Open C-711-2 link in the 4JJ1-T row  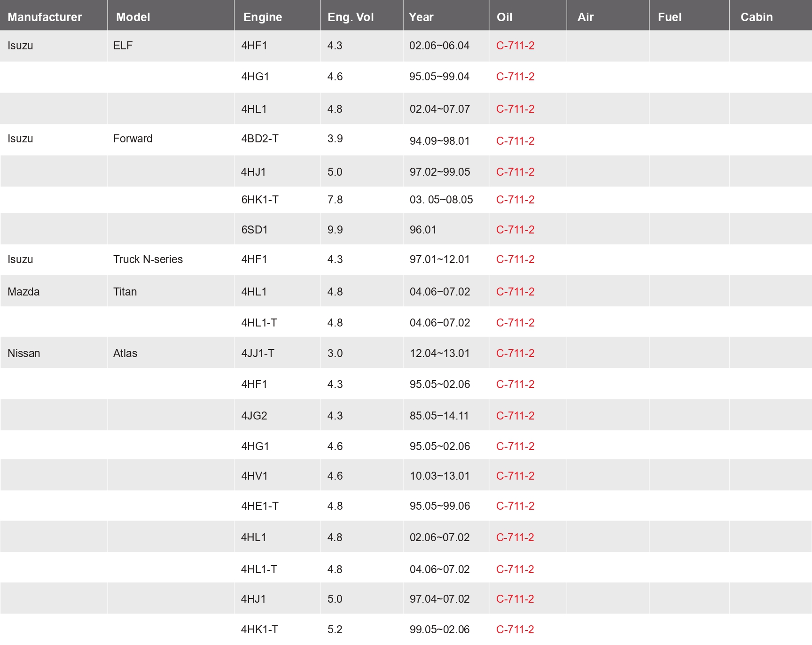coord(515,353)
